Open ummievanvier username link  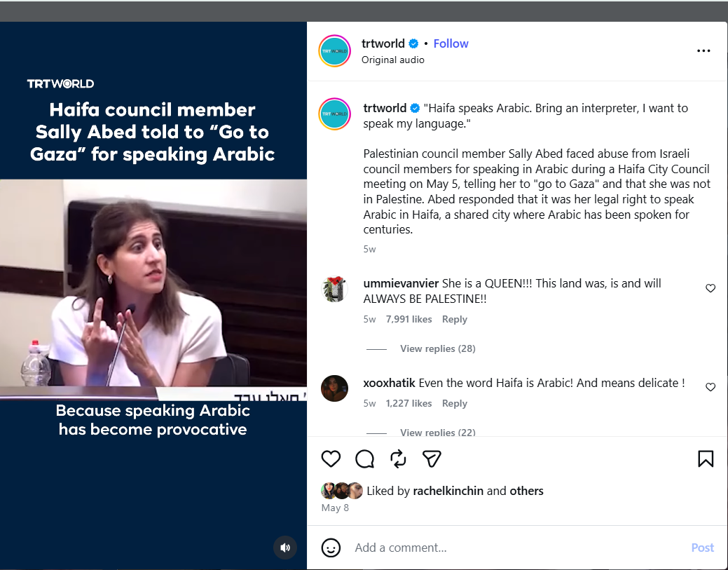401,283
